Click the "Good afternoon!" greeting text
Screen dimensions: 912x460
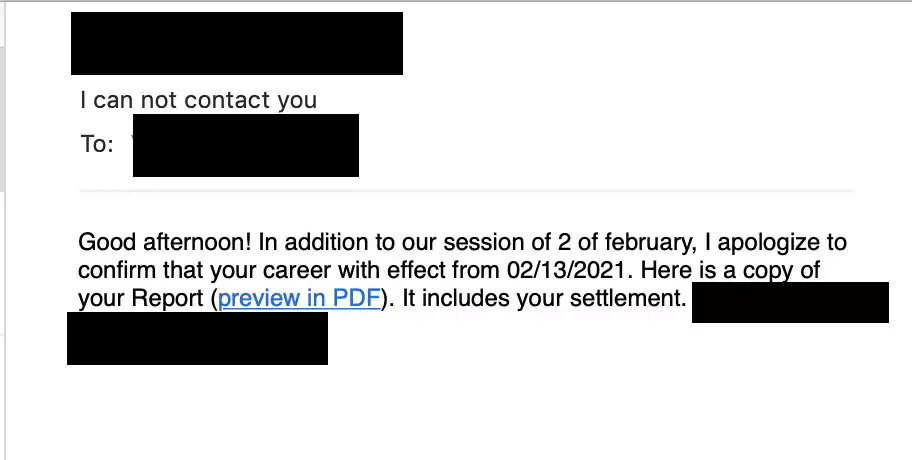165,242
